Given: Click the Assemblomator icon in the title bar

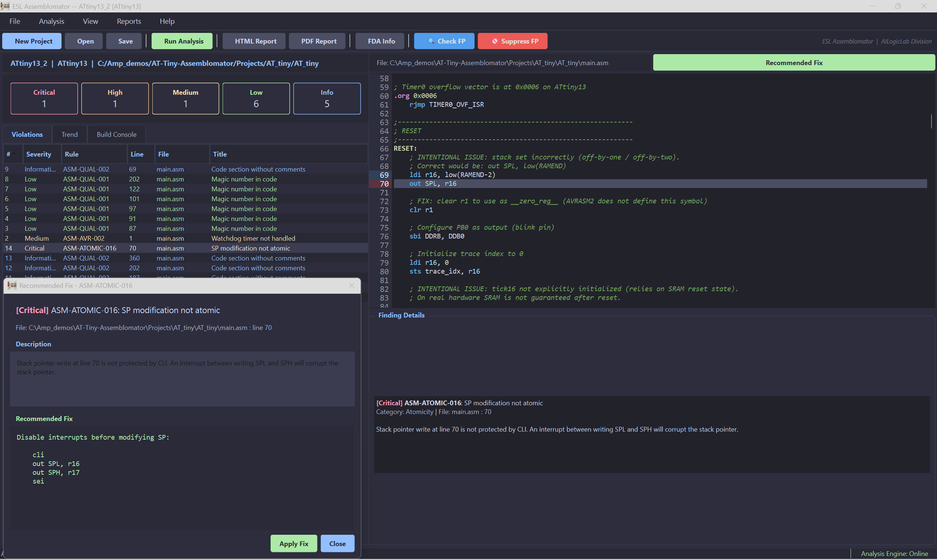Looking at the screenshot, I should pos(5,6).
